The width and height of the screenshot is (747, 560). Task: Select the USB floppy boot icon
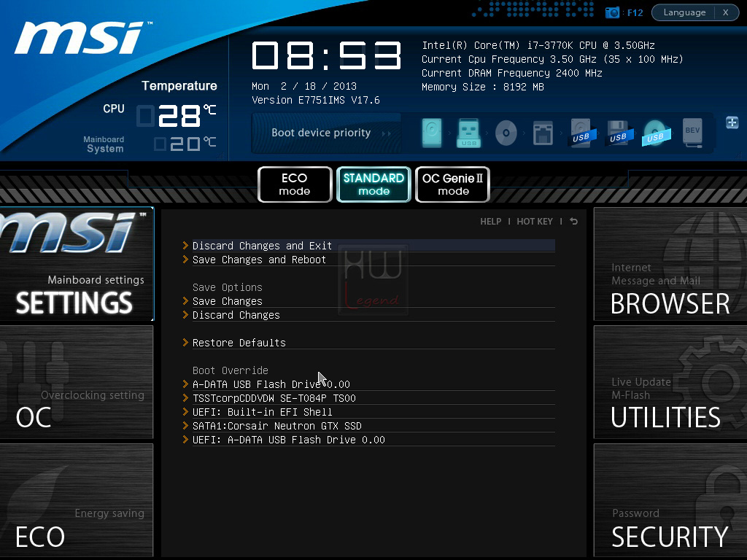pyautogui.click(x=619, y=133)
